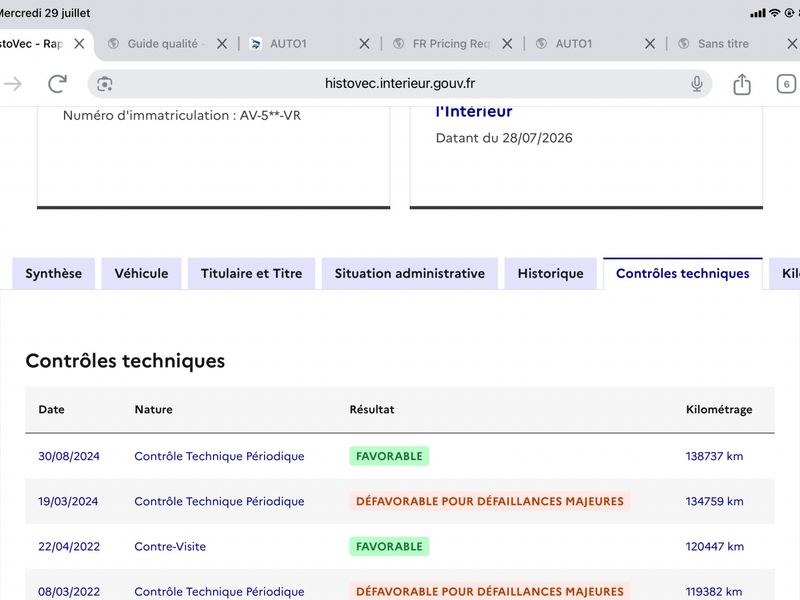The width and height of the screenshot is (800, 600).
Task: Open the Titulaire et Titre tab
Action: point(252,273)
